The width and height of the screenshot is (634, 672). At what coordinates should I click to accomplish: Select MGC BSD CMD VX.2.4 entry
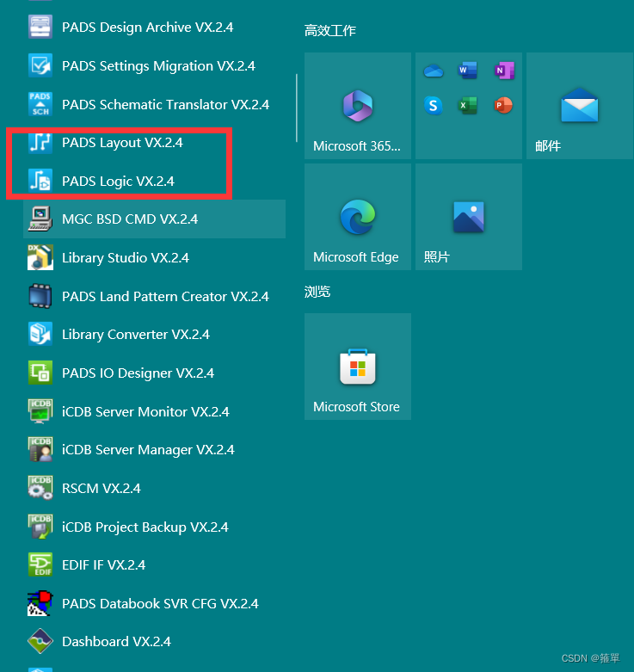pos(129,219)
